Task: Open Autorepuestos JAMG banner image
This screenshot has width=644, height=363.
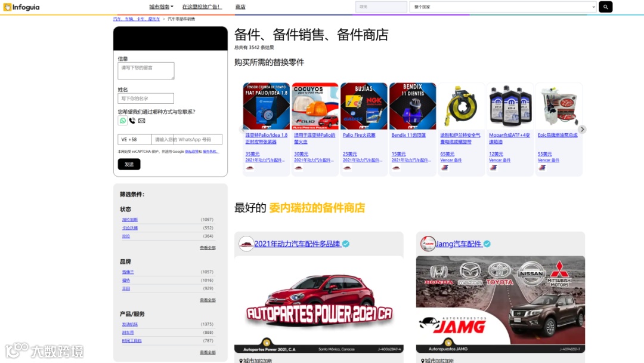Action: (x=500, y=304)
